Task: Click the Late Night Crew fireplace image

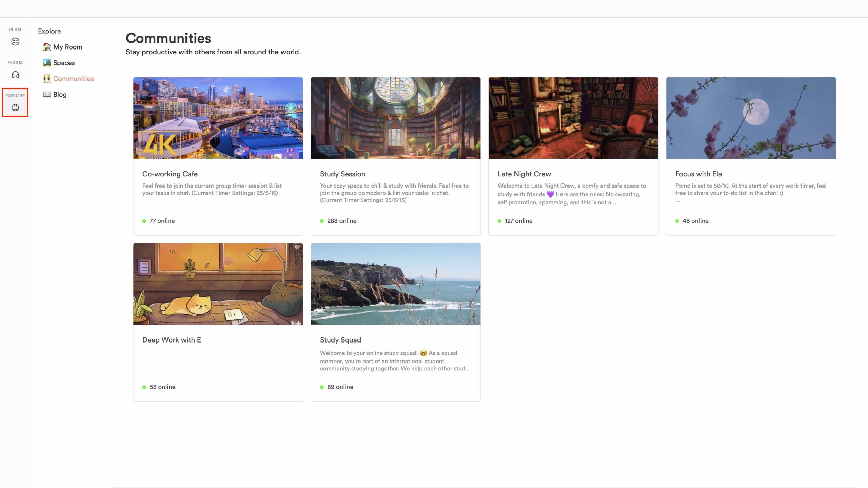Action: click(573, 118)
